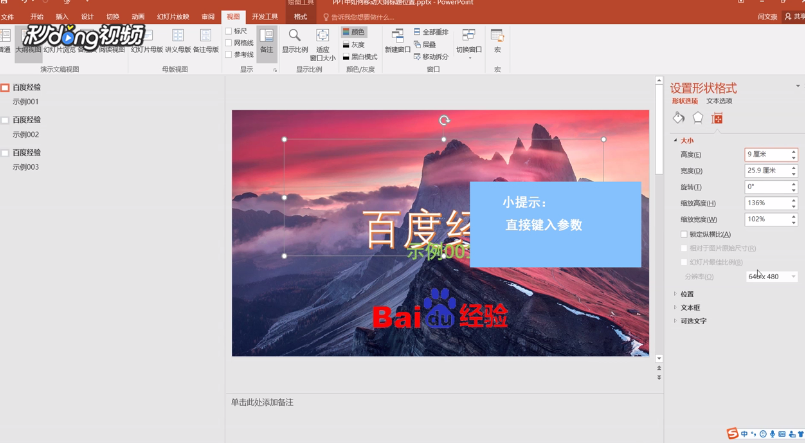Image resolution: width=805 pixels, height=443 pixels.
Task: Toggle the Gridlines (网格线) checkbox
Action: tap(229, 43)
